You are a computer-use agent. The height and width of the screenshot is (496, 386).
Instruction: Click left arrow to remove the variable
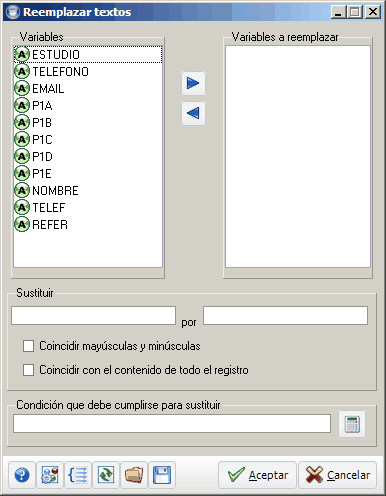coord(193,113)
